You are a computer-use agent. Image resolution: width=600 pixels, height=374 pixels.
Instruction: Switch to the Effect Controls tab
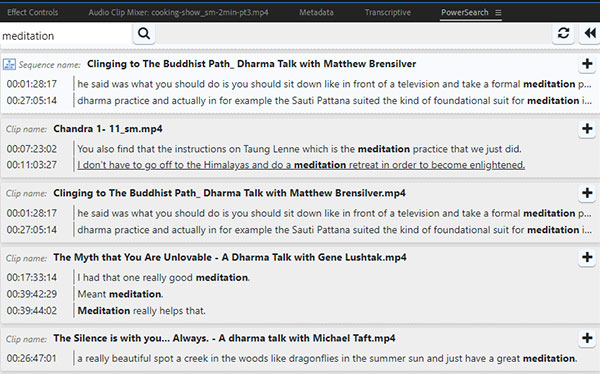[x=33, y=12]
